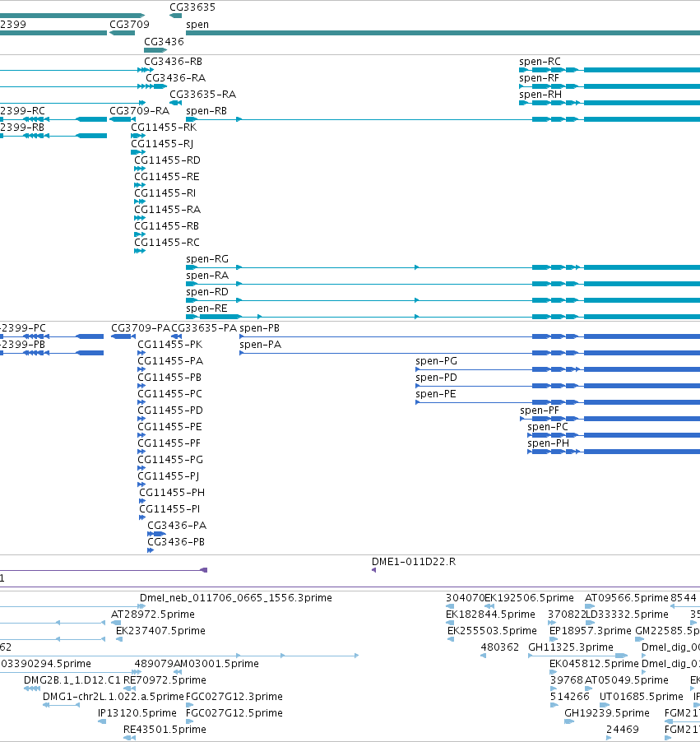This screenshot has width=700, height=742.
Task: Open the IP13120.5prime EST label
Action: [137, 713]
